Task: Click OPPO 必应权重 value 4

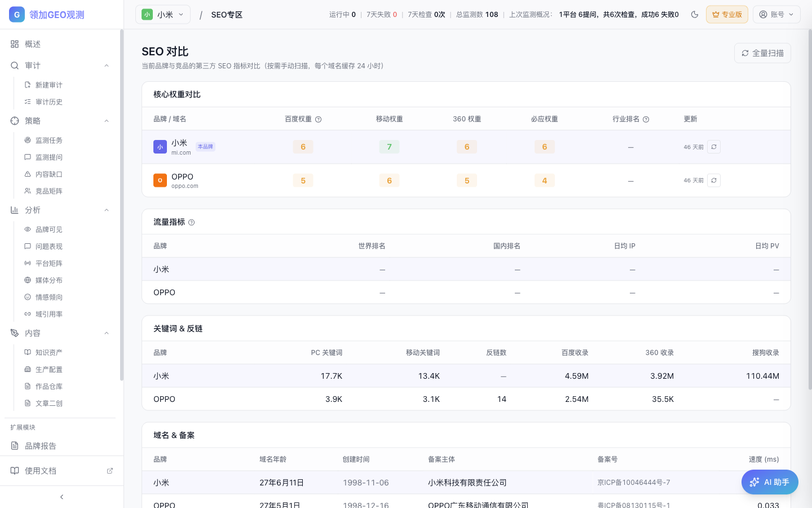Action: tap(545, 181)
